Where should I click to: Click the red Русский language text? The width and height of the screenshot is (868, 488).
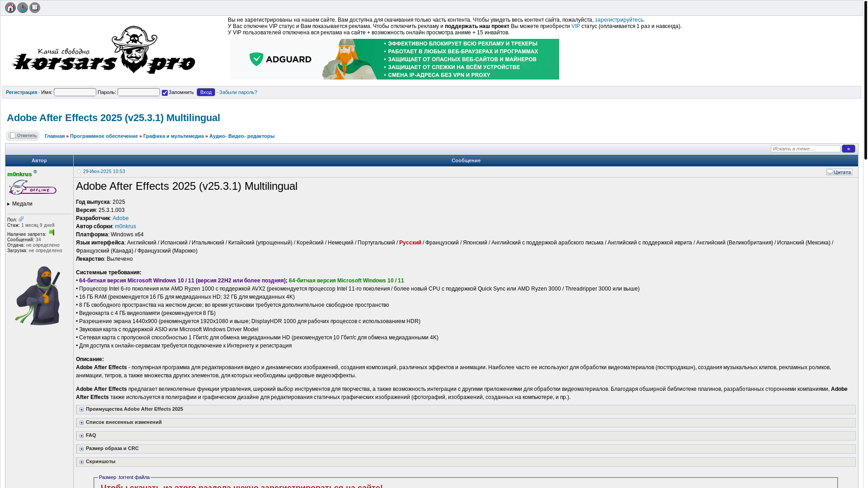point(410,243)
